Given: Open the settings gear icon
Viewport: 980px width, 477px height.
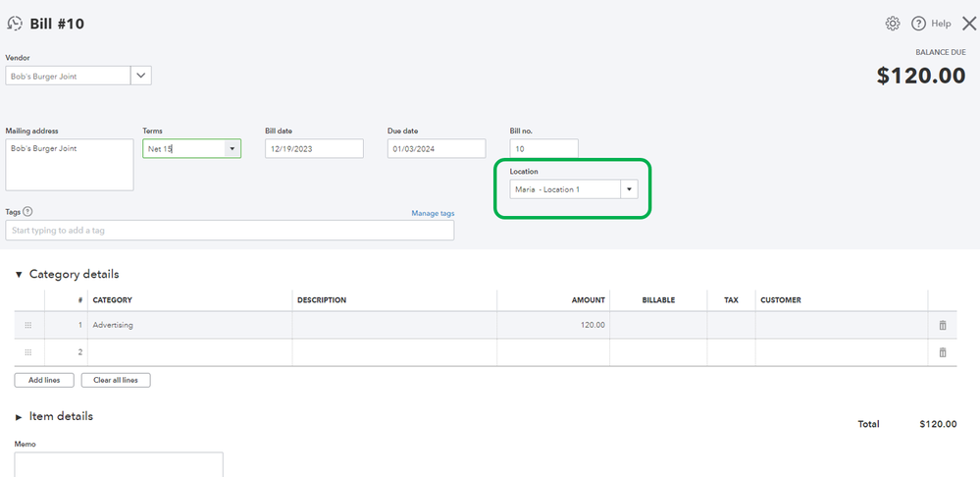Looking at the screenshot, I should click(x=893, y=24).
